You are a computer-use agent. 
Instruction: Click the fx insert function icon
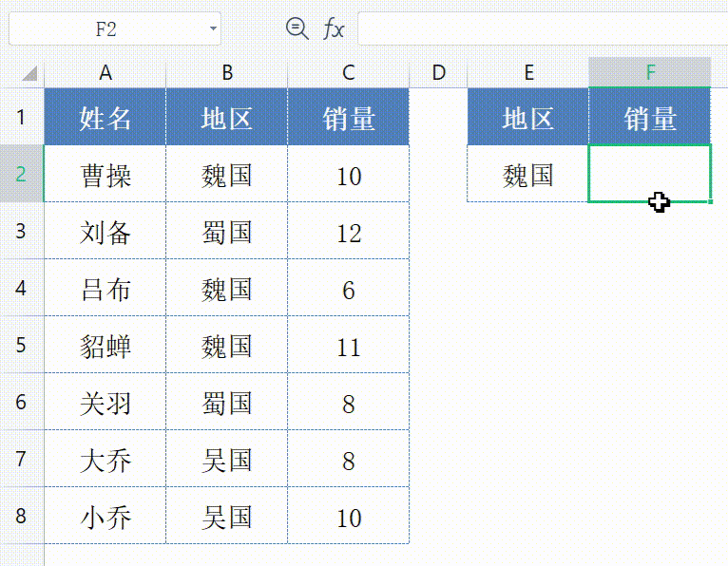(333, 28)
